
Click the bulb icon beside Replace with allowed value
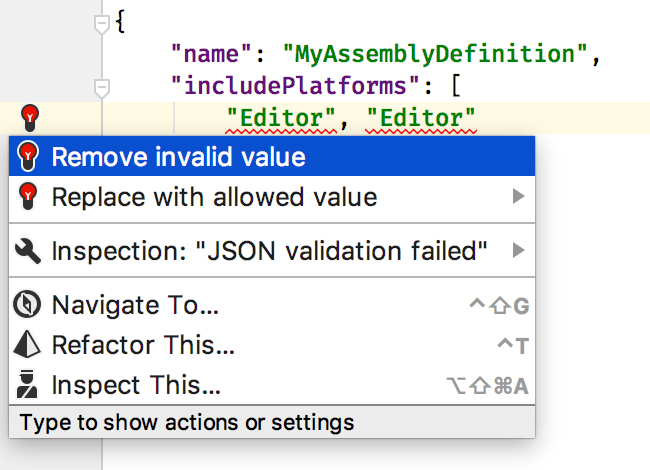click(28, 196)
